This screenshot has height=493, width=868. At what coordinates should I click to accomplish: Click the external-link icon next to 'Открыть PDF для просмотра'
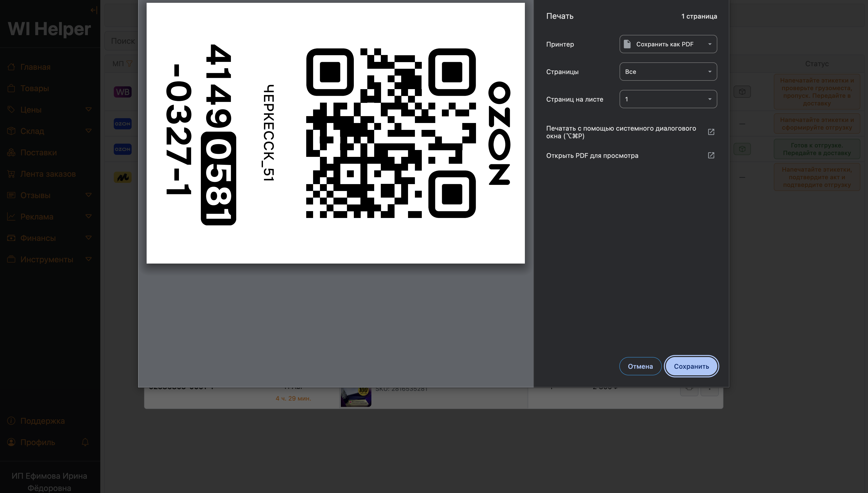tap(711, 155)
